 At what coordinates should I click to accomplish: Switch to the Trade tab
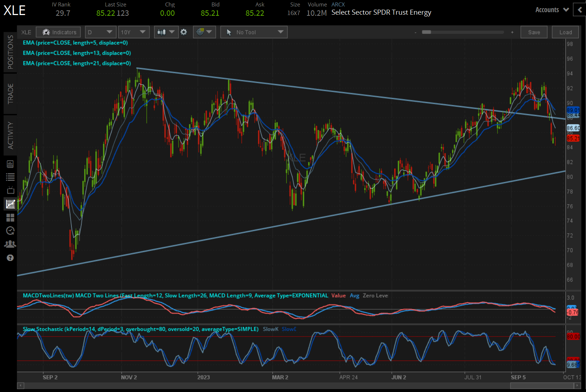pyautogui.click(x=10, y=94)
